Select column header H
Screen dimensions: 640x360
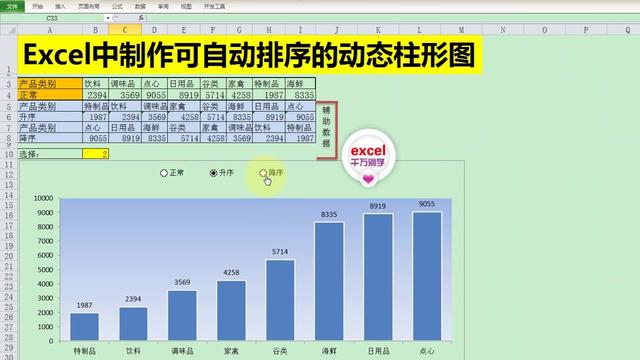click(269, 30)
